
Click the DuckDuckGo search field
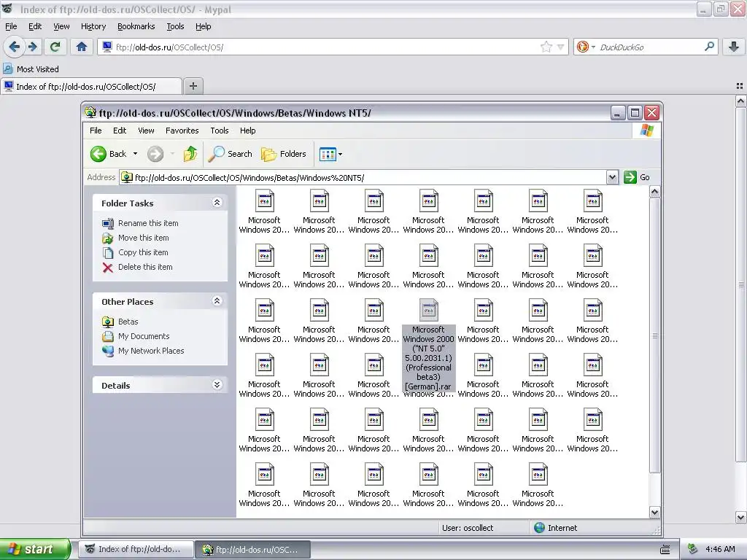coord(650,47)
